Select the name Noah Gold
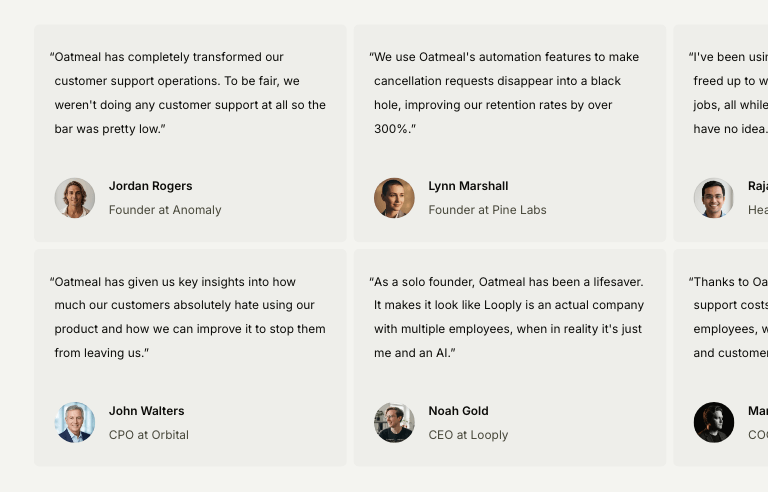 (x=458, y=411)
